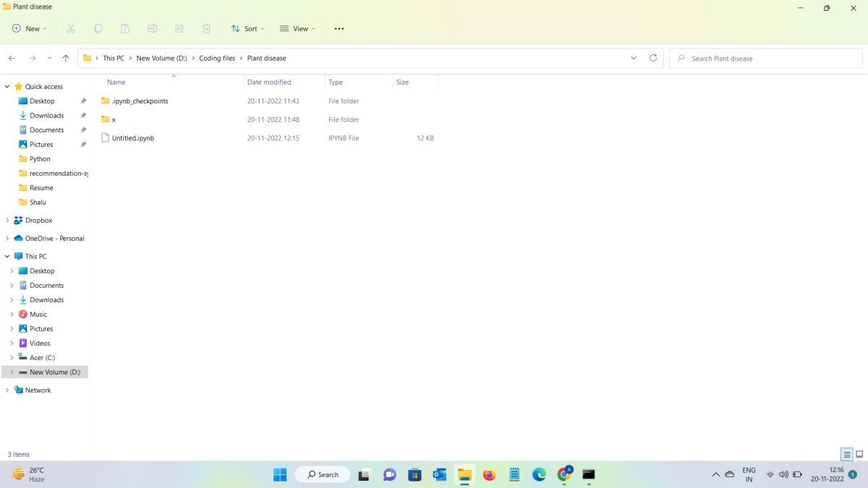868x488 pixels.
Task: Open the recent locations dropdown arrow
Action: point(49,58)
